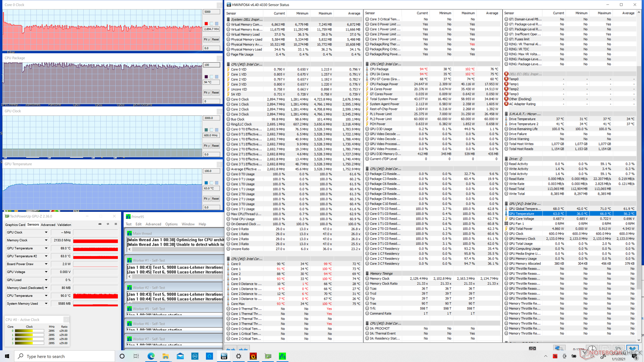This screenshot has height=362, width=644.
Task: Show hidden system tray icons
Action: click(546, 356)
